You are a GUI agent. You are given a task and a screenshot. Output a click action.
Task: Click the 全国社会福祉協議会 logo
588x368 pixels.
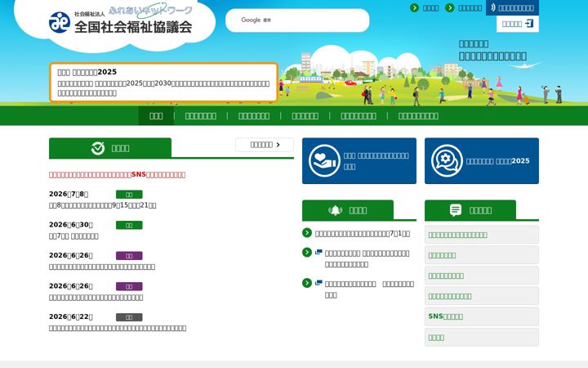[121, 22]
